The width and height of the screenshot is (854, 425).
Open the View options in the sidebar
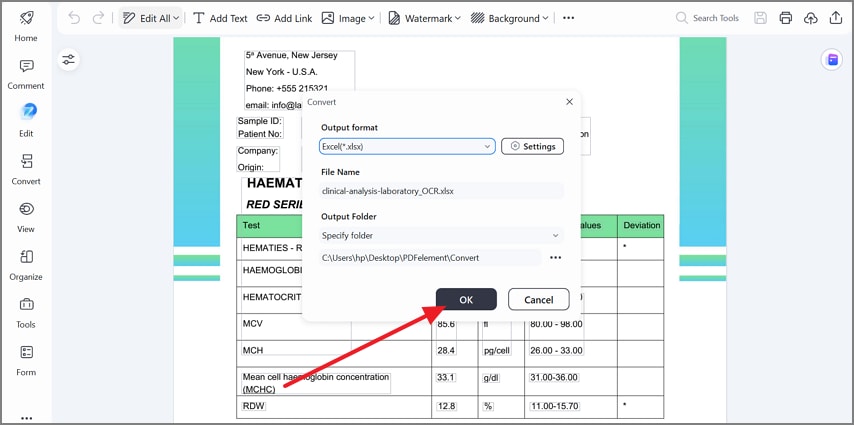click(x=26, y=217)
